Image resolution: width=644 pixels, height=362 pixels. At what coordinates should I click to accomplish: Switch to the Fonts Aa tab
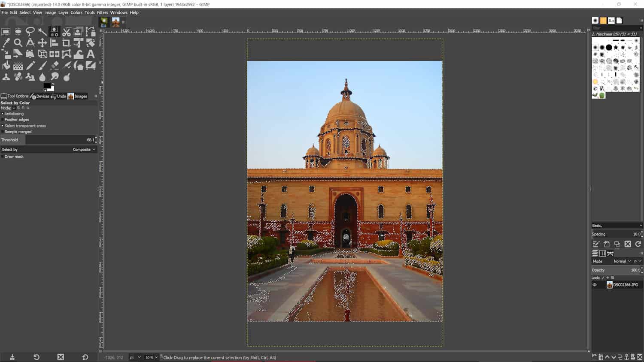[x=611, y=21]
